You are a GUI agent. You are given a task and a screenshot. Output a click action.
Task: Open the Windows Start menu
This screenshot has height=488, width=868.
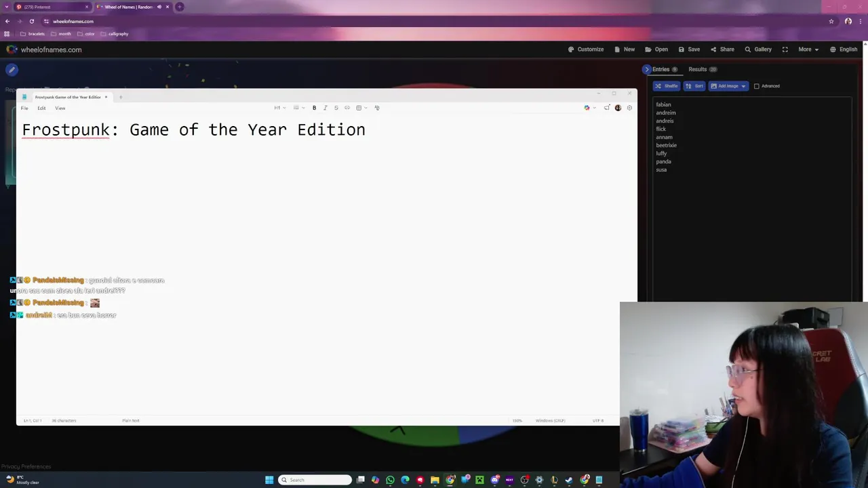pos(269,480)
